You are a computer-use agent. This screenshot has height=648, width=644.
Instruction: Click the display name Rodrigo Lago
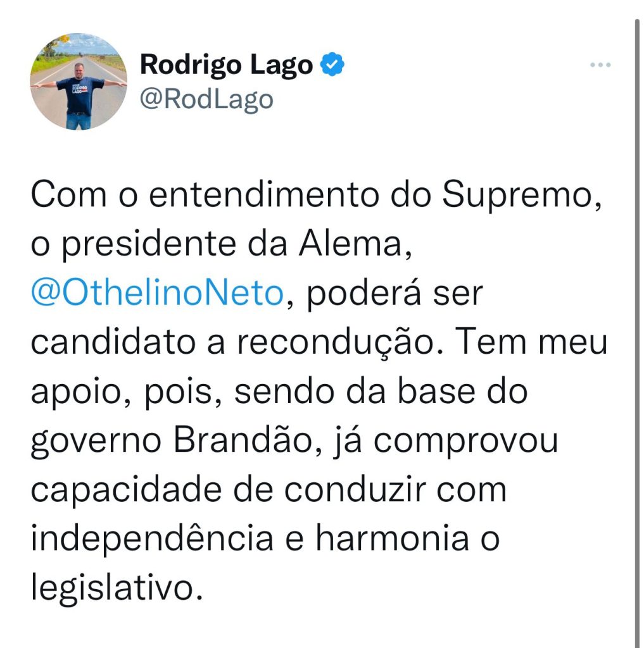pyautogui.click(x=226, y=65)
